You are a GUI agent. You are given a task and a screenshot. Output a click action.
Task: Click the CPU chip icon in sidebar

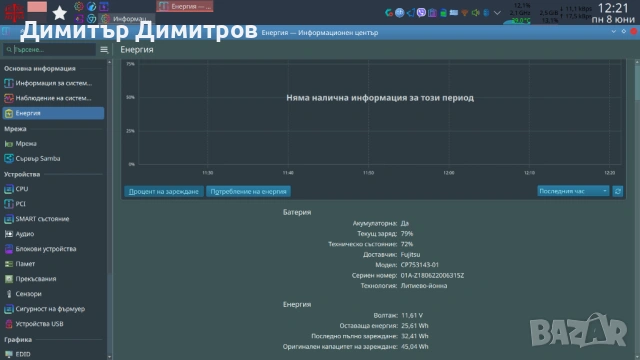(9, 189)
